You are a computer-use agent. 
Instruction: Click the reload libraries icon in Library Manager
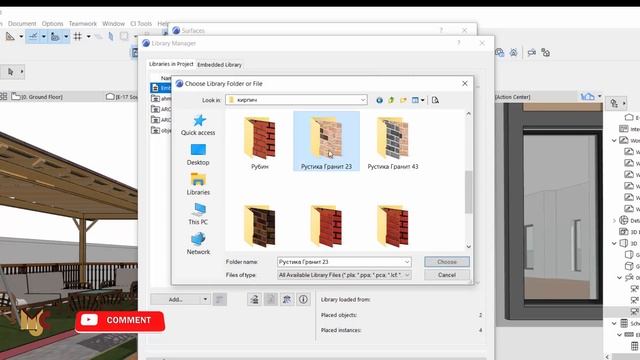point(254,299)
